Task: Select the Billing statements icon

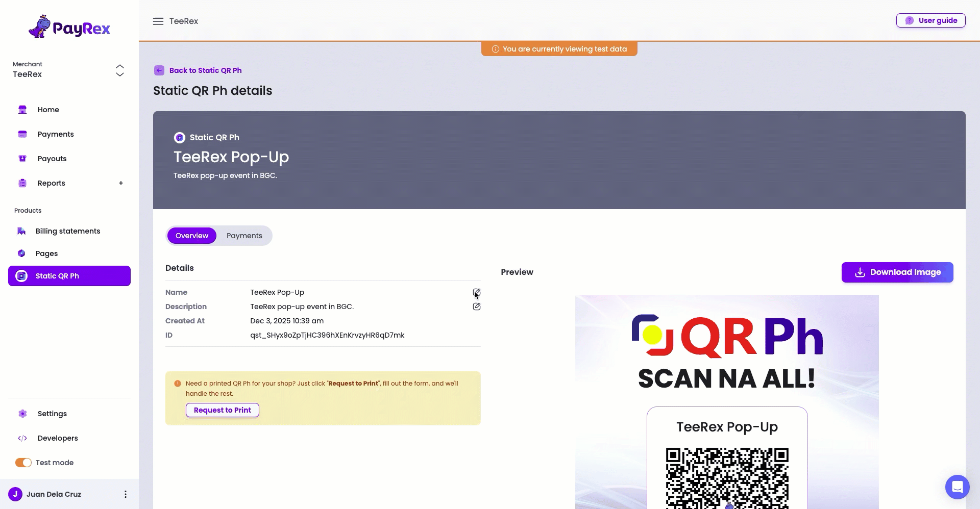Action: point(22,231)
